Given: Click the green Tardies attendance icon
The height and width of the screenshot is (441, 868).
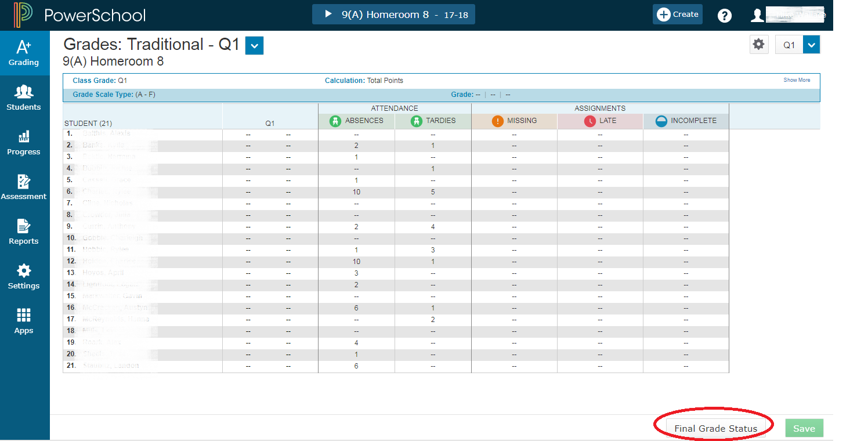Looking at the screenshot, I should pyautogui.click(x=416, y=121).
